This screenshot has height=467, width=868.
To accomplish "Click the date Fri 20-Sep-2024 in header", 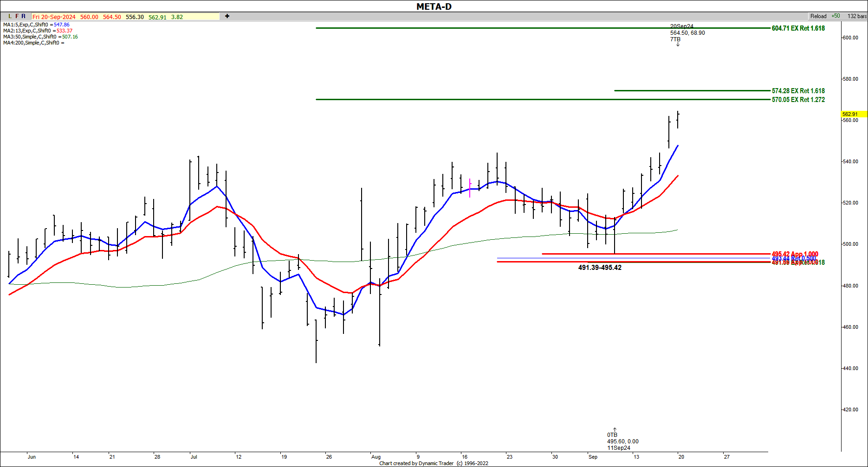I will (x=54, y=17).
